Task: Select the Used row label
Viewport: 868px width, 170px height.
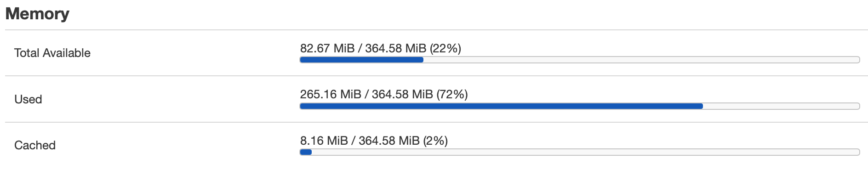Action: coord(28,99)
